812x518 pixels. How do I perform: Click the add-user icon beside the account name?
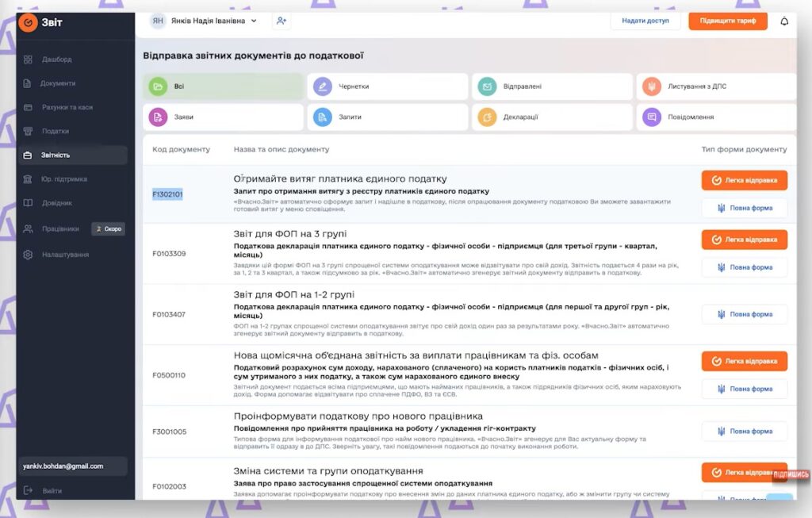click(282, 21)
